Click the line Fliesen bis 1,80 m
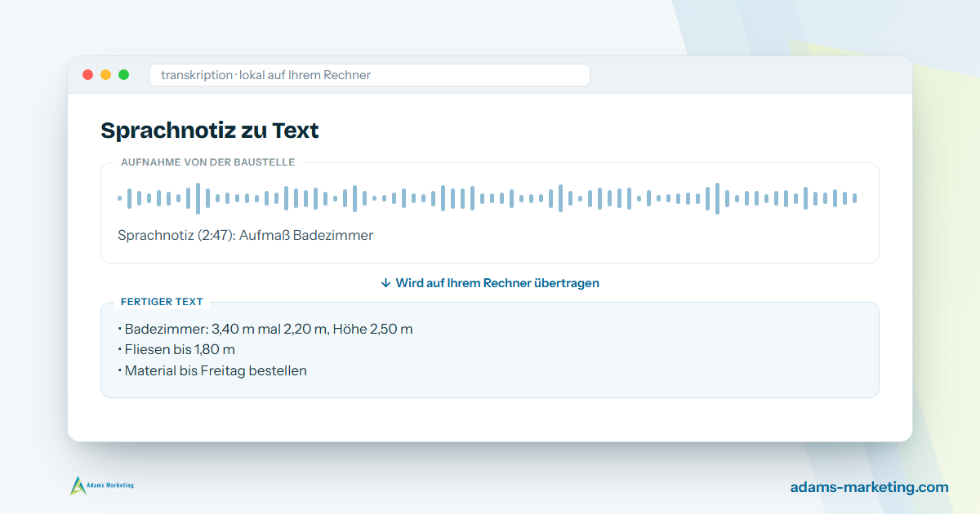 176,350
